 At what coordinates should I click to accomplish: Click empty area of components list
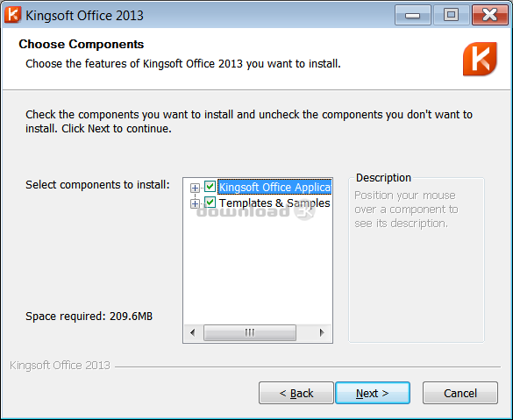258,268
